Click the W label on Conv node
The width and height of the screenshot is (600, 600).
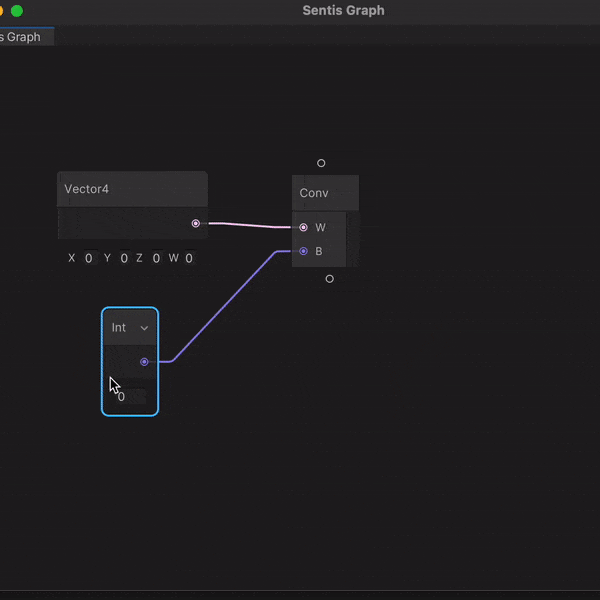click(x=320, y=228)
